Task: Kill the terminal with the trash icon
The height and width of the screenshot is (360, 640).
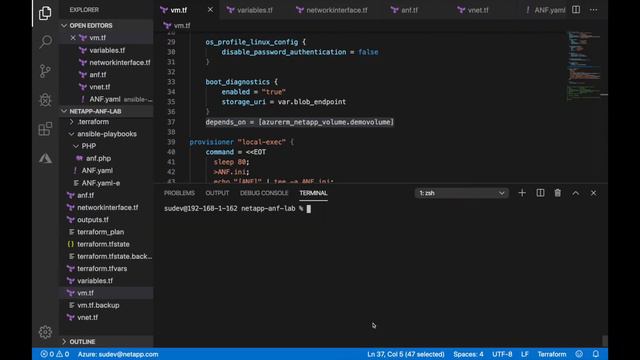Action: pyautogui.click(x=558, y=193)
